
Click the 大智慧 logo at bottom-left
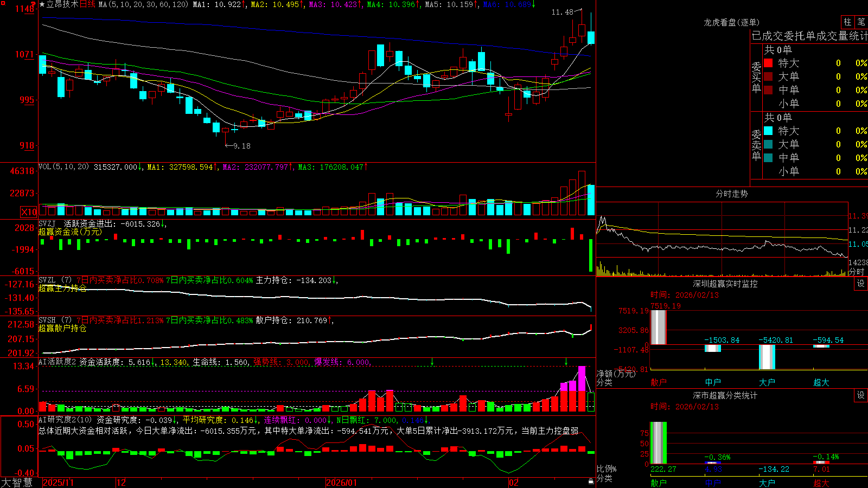[17, 482]
